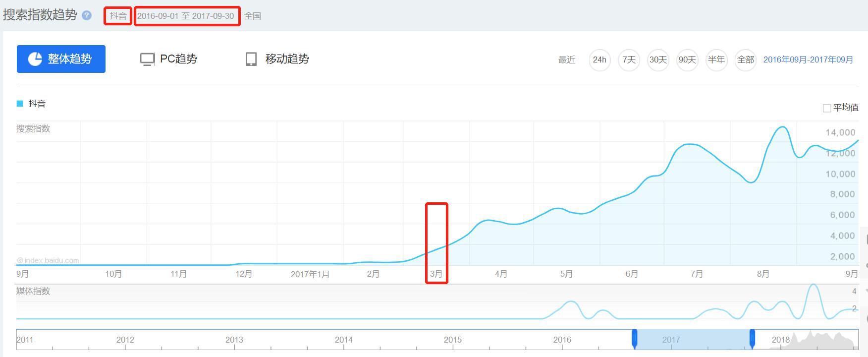This screenshot has height=357, width=868.
Task: Click the 12月 label on the chart axis
Action: point(244,274)
